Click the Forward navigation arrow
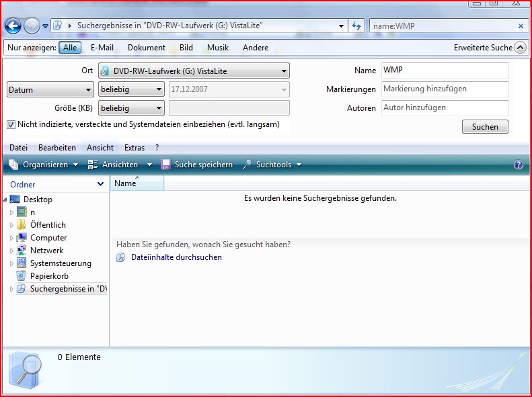Screen dimensions: 532x397 point(31,26)
